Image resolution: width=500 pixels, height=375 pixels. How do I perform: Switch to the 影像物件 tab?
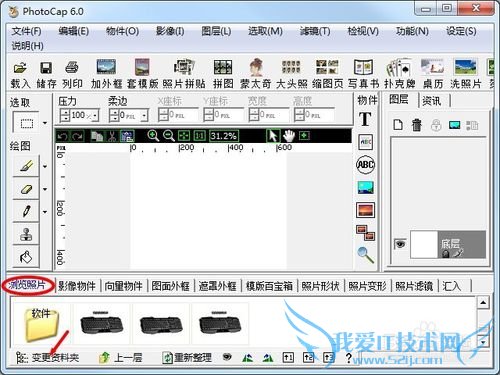pos(77,286)
